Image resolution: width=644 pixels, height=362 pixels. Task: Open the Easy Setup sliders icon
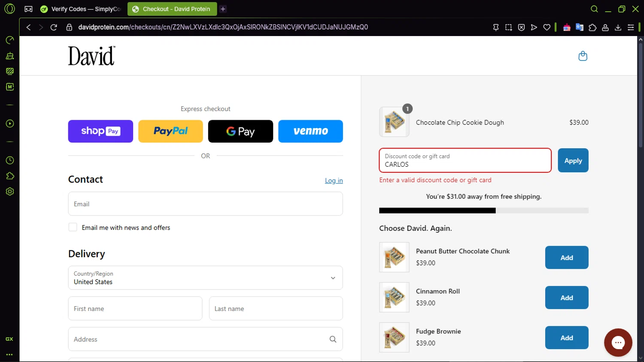tap(631, 27)
